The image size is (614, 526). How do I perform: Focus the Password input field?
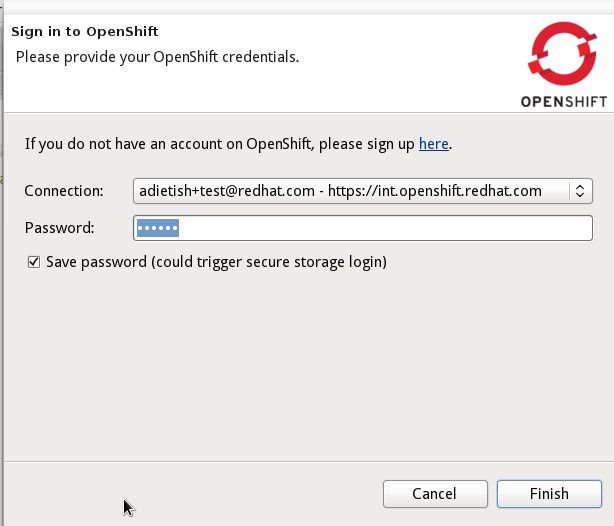362,228
